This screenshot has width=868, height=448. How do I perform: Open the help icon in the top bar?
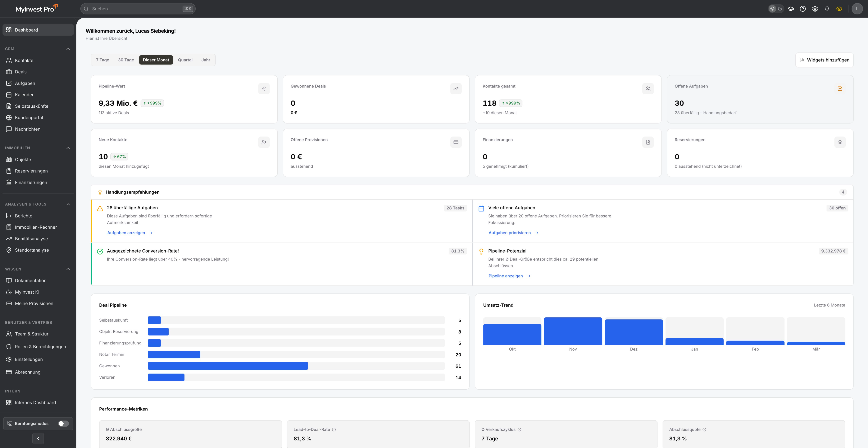tap(803, 8)
